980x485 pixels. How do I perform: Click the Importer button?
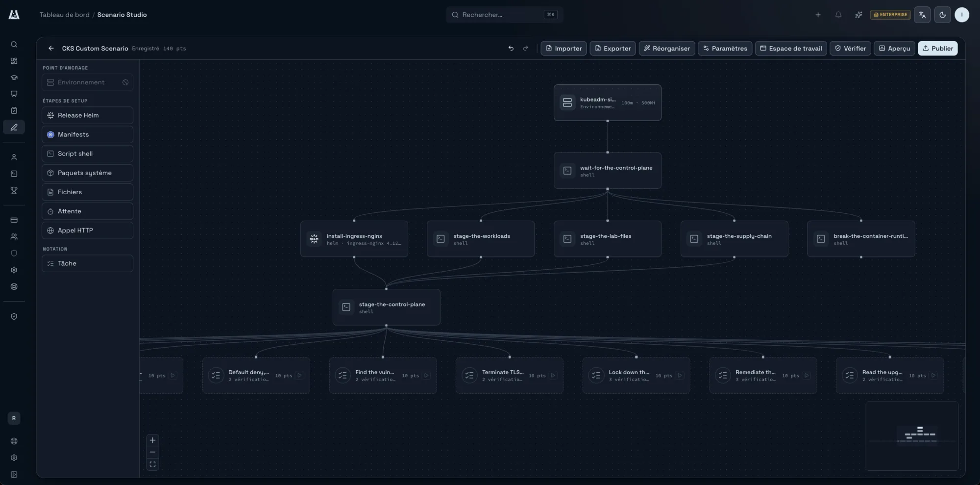[563, 49]
